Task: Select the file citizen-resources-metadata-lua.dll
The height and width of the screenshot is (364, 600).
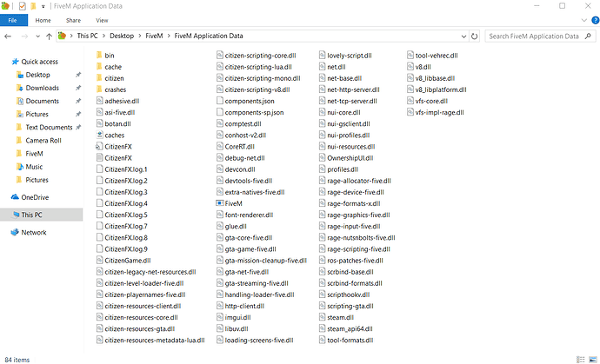Action: coord(150,341)
